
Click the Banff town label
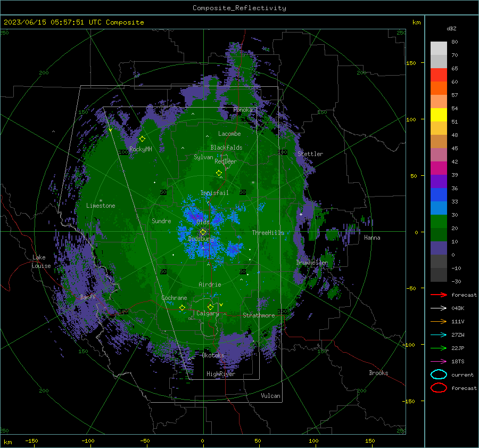coord(88,297)
